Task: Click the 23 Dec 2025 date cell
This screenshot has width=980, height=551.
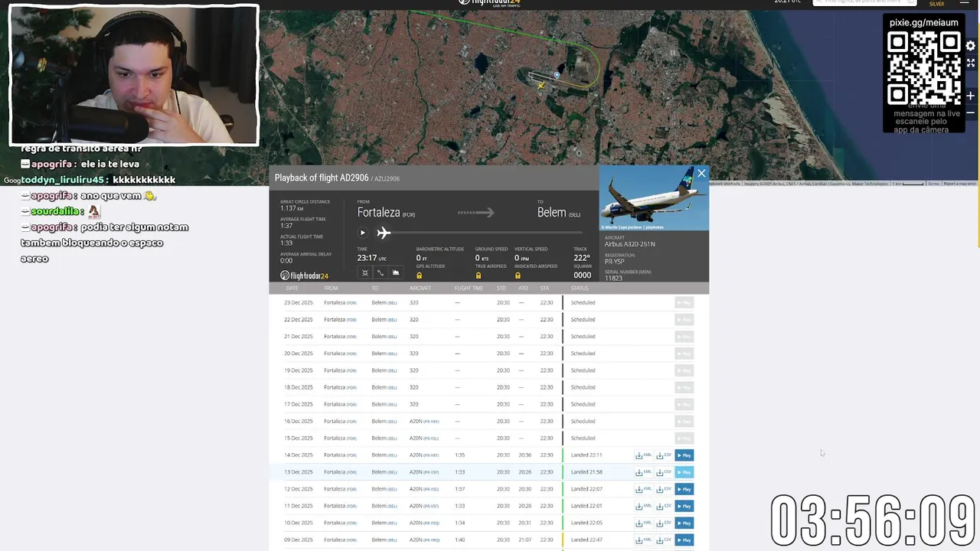Action: click(299, 302)
